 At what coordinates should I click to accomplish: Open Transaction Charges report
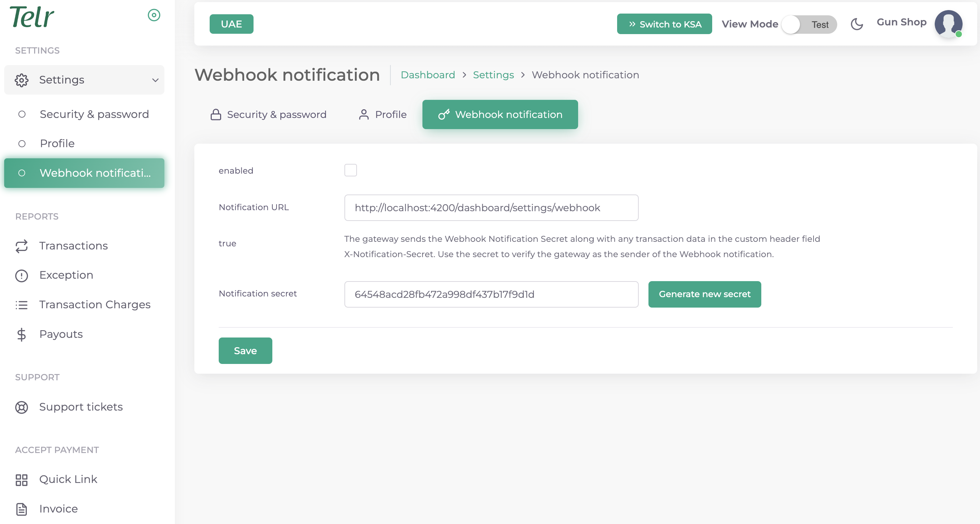[x=84, y=305]
